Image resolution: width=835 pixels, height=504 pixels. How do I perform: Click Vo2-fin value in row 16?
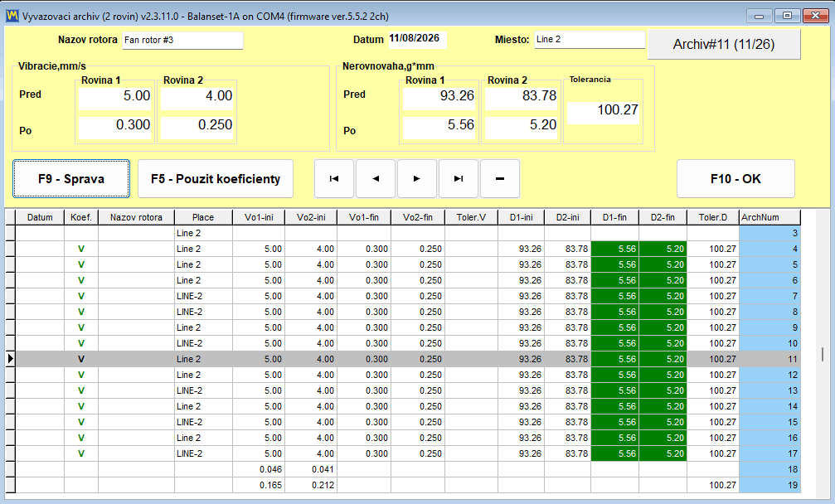(x=418, y=438)
